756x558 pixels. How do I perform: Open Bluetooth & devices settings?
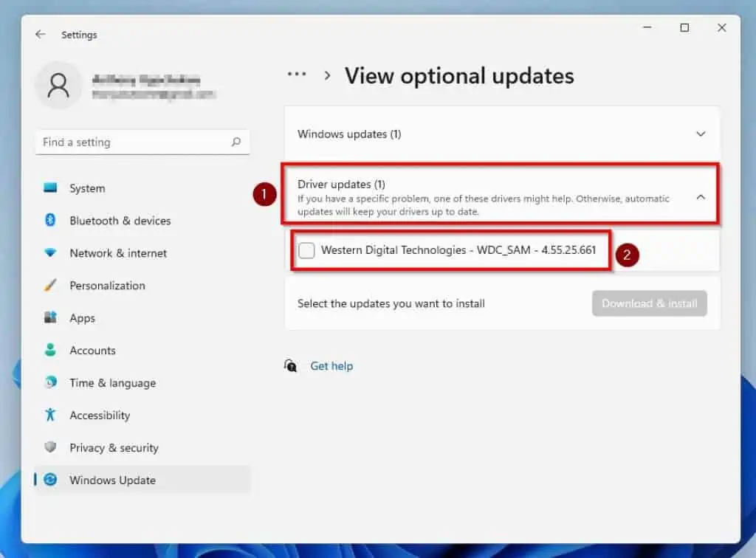coord(142,220)
